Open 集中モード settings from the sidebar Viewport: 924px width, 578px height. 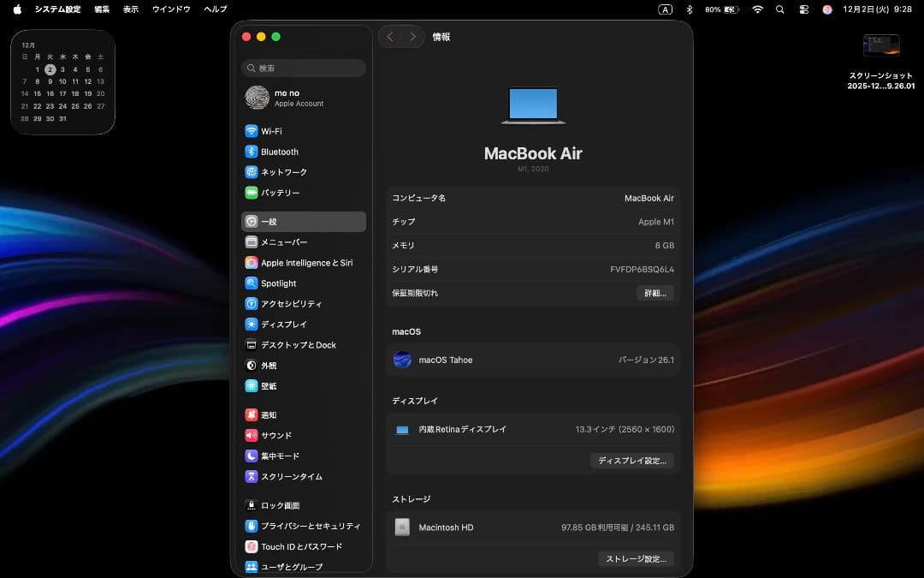click(283, 456)
